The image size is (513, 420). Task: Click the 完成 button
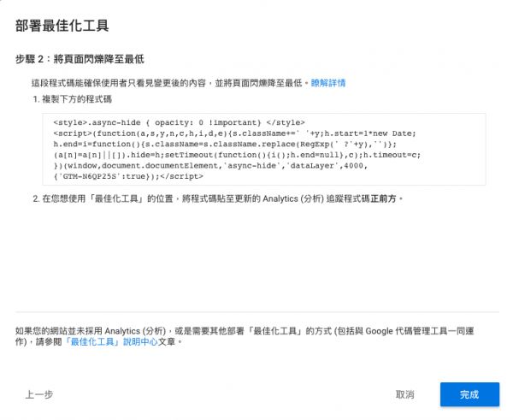coord(469,394)
